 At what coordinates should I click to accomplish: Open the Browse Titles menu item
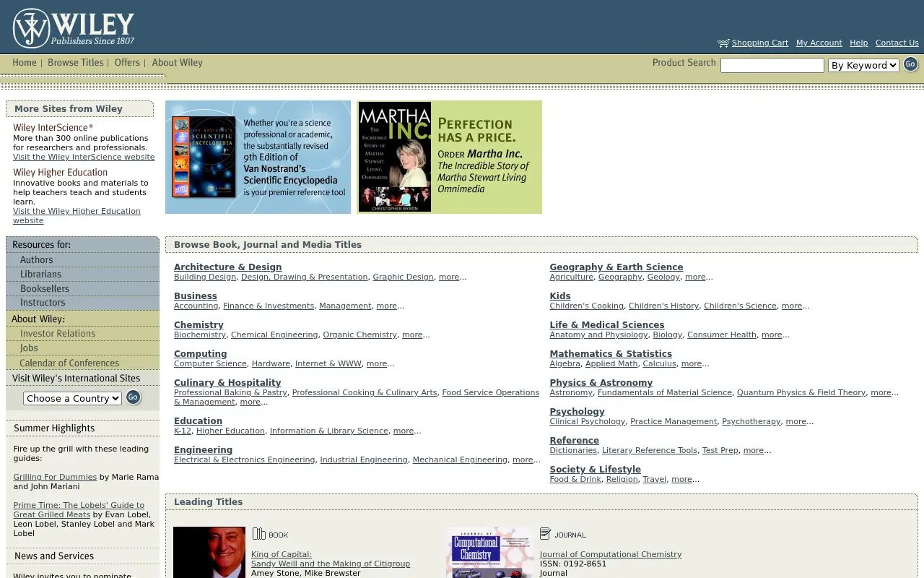click(76, 63)
